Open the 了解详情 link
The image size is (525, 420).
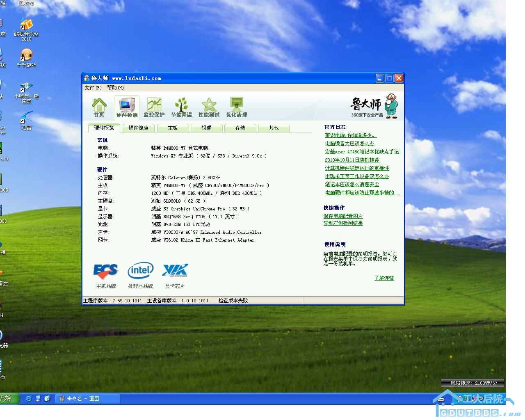[x=384, y=278]
